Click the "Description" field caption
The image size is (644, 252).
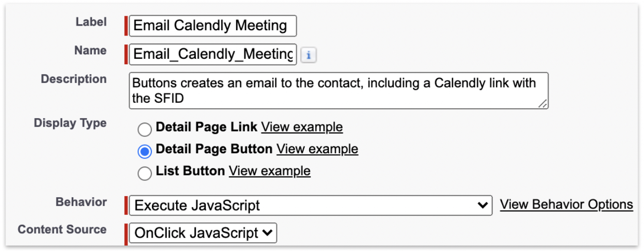click(x=74, y=80)
